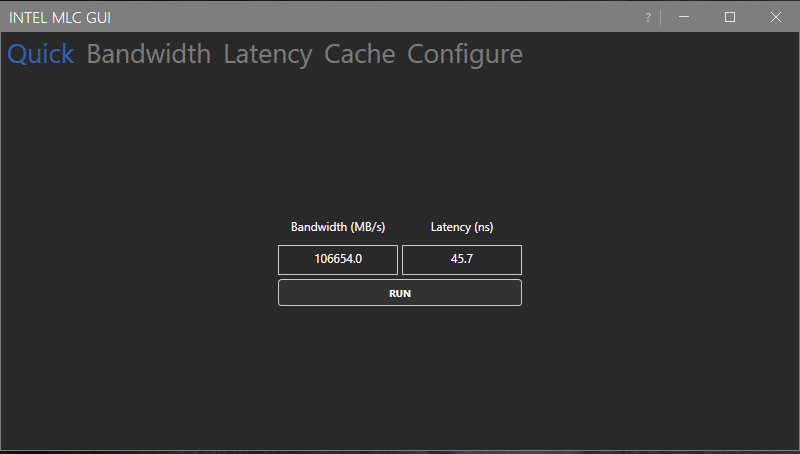Click the empty title bar area

coord(380,17)
